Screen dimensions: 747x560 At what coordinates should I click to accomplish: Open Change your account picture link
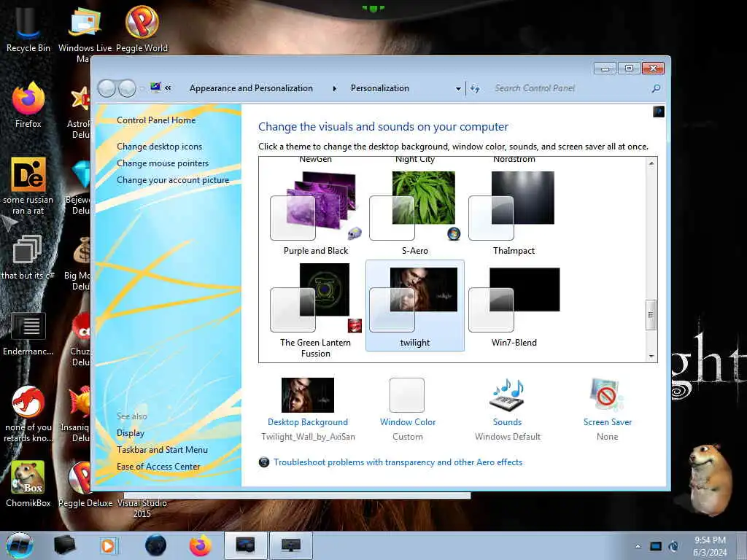(x=173, y=180)
